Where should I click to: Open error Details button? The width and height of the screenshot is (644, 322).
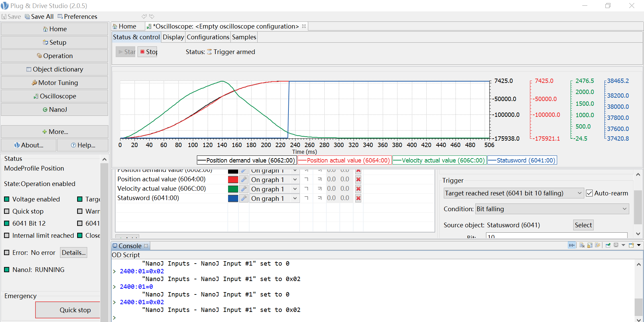coord(73,253)
